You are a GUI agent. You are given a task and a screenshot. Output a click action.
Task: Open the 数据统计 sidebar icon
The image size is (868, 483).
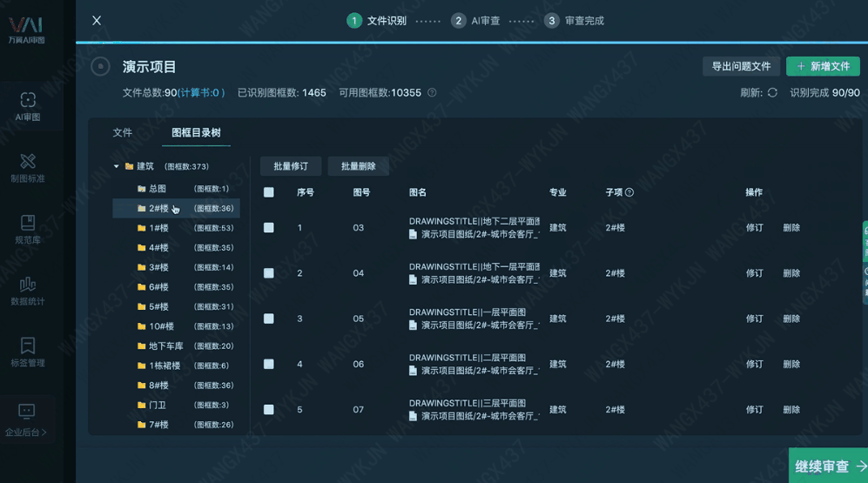pyautogui.click(x=28, y=291)
